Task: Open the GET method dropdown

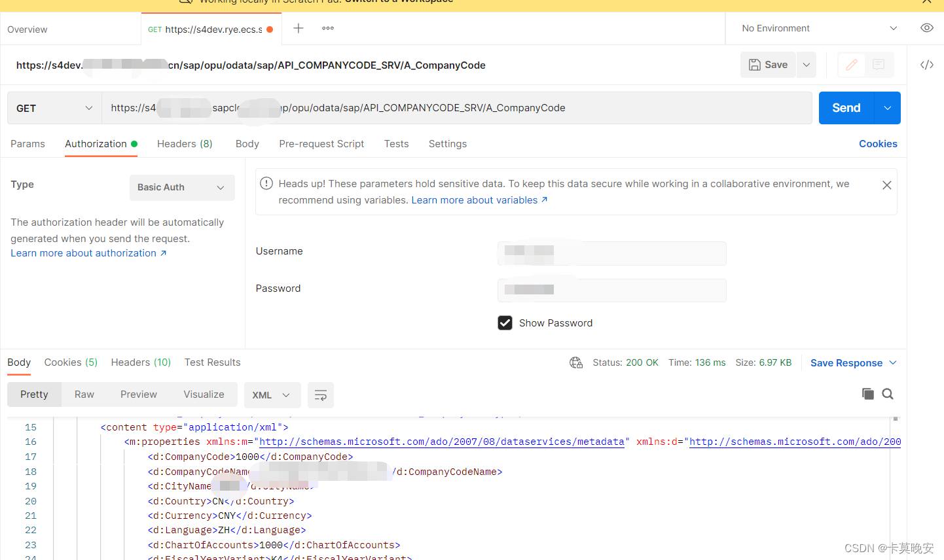Action: coord(54,108)
